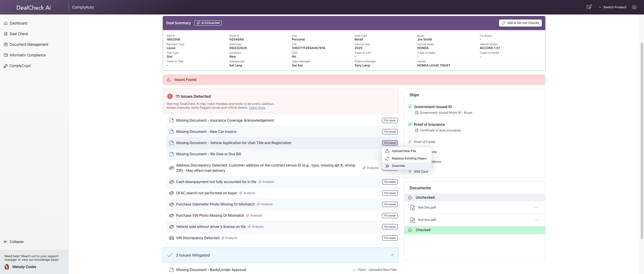Click the Government-Issued ID green checkmark
The image size is (644, 274).
pyautogui.click(x=410, y=107)
